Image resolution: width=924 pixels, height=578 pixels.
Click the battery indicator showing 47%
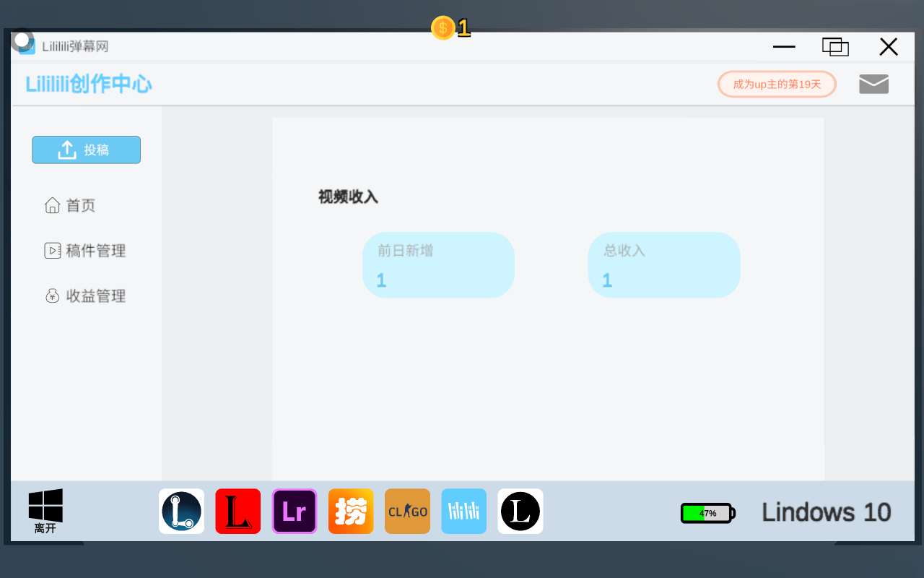(707, 513)
